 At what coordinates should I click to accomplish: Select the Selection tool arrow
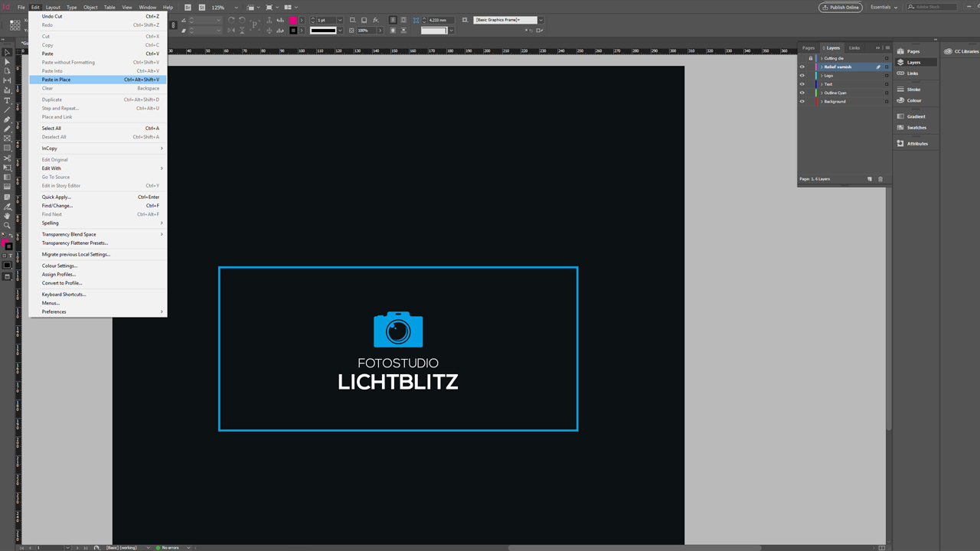pyautogui.click(x=8, y=53)
